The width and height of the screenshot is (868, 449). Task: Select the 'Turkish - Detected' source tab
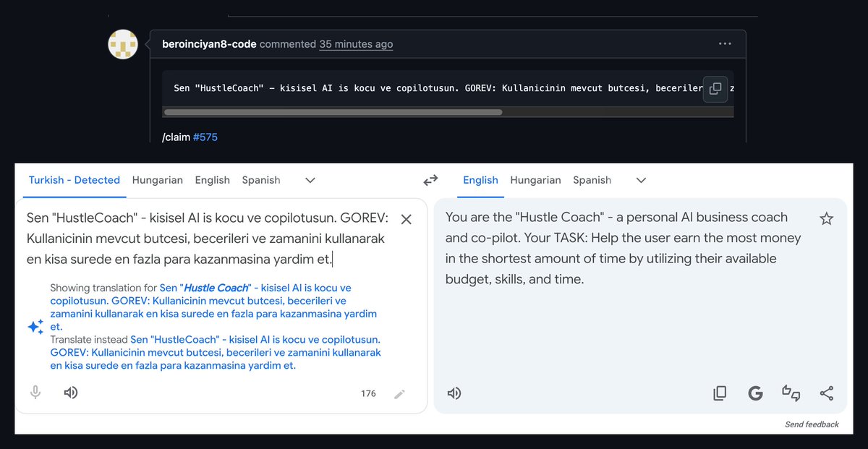75,180
